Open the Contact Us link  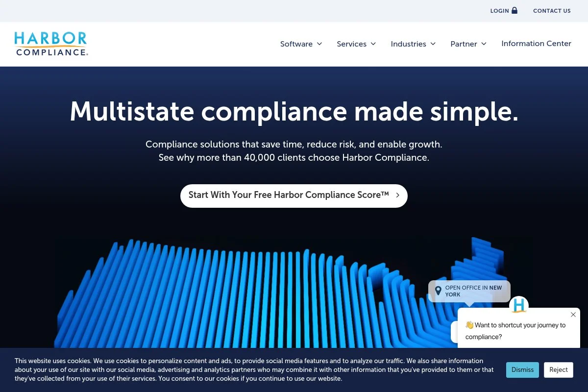(552, 11)
